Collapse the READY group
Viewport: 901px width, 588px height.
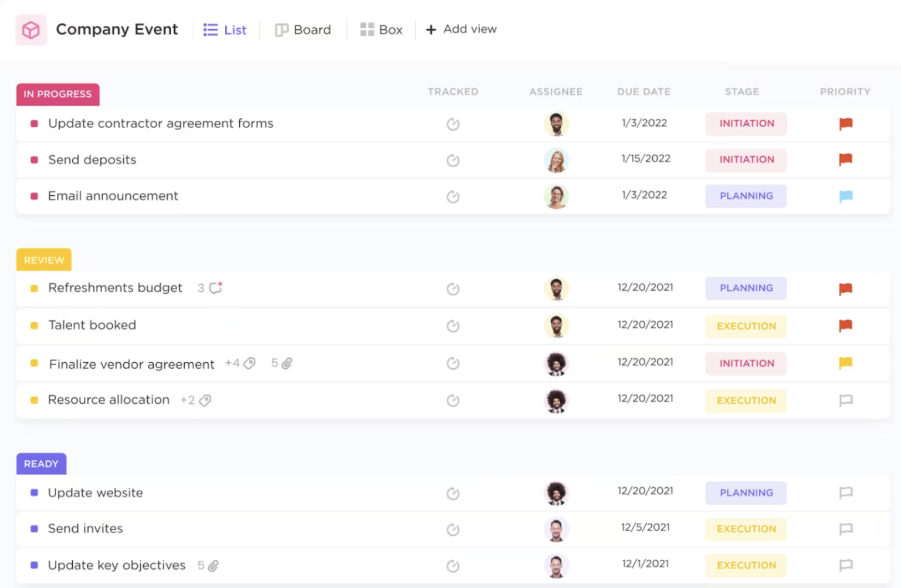(41, 464)
